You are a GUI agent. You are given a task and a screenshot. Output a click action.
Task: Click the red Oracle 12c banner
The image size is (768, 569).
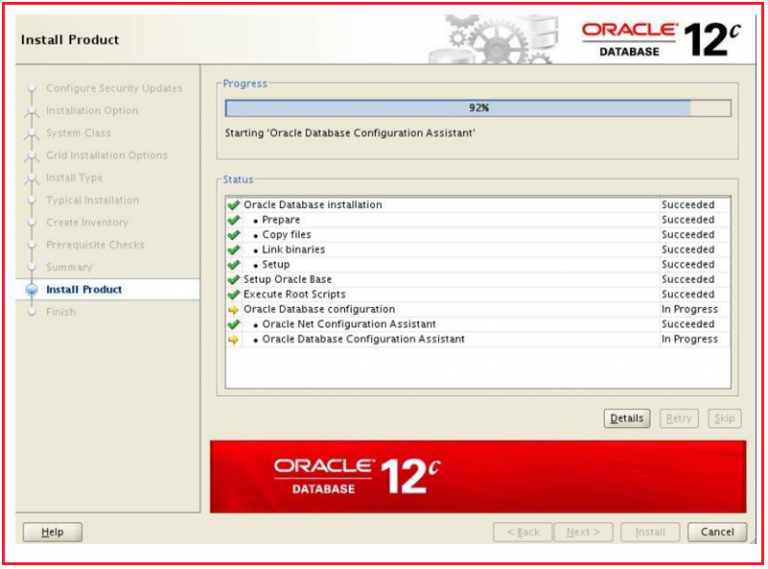[478, 476]
